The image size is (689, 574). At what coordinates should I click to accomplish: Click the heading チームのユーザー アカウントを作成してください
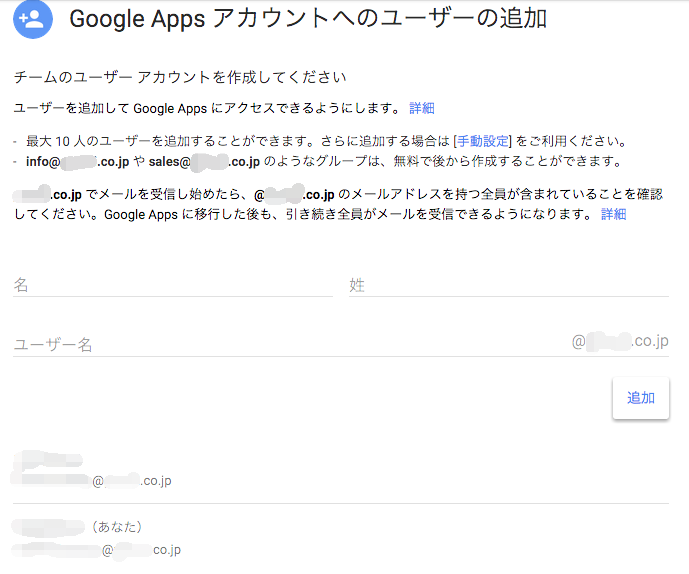pyautogui.click(x=180, y=77)
